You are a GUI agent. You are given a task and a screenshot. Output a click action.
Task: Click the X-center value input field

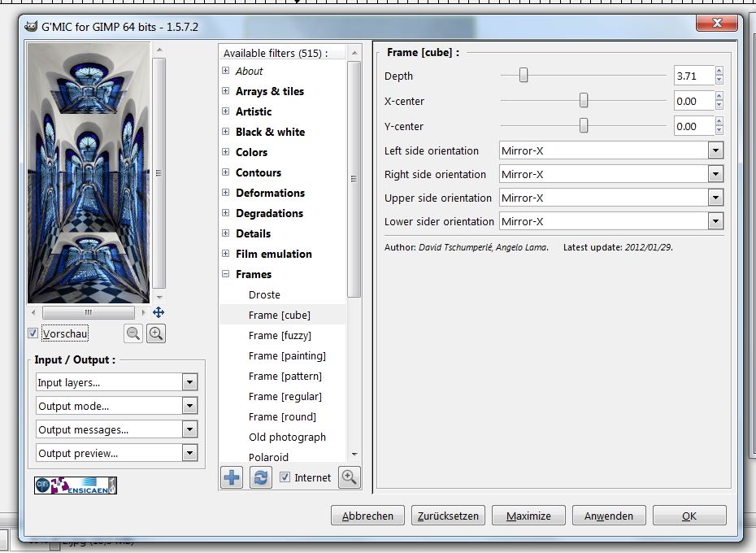(x=694, y=101)
